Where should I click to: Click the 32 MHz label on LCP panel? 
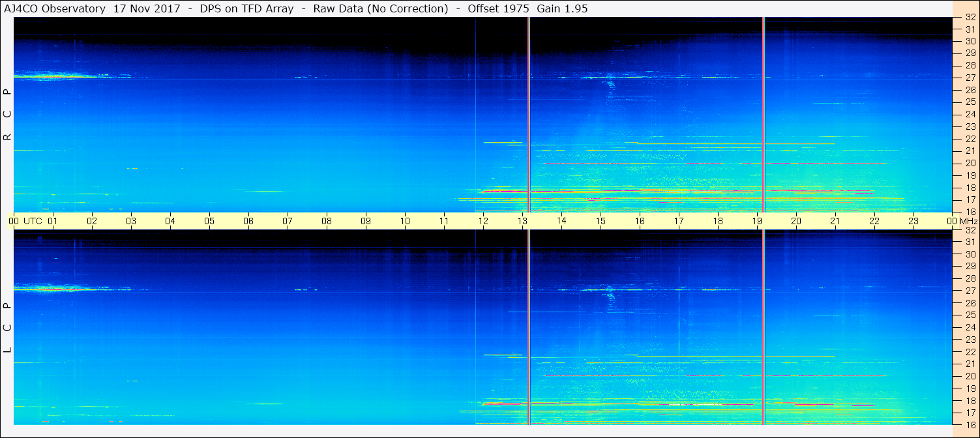(x=970, y=230)
